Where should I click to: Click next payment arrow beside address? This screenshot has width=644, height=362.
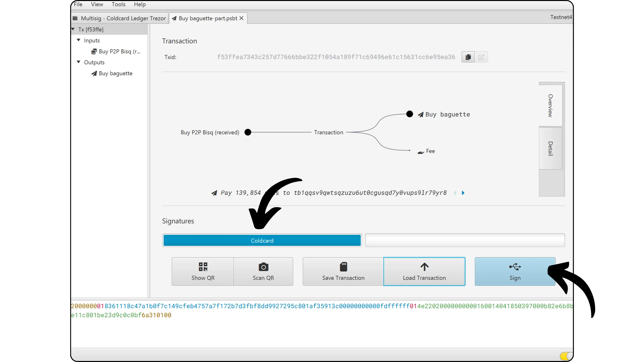tap(463, 193)
